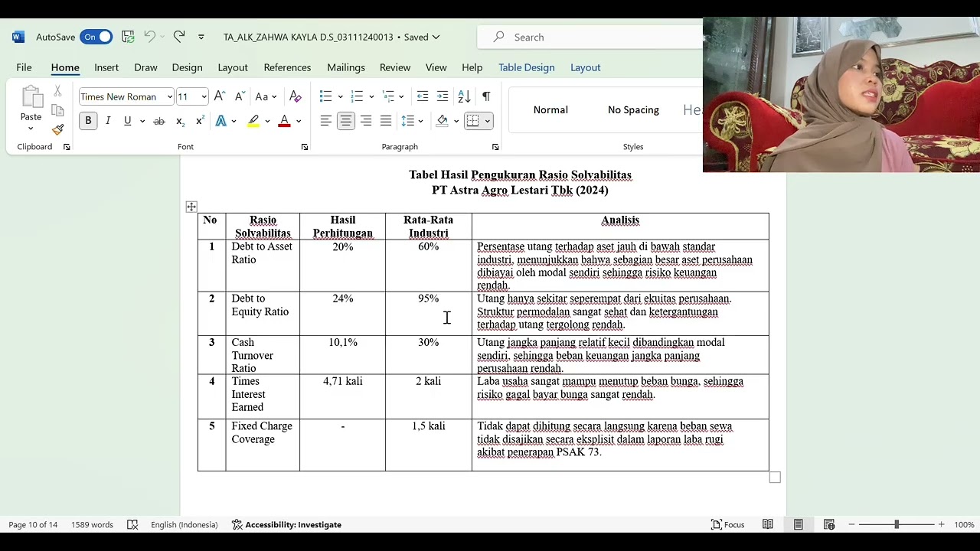Toggle Center alignment button
Image resolution: width=980 pixels, height=551 pixels.
(346, 121)
